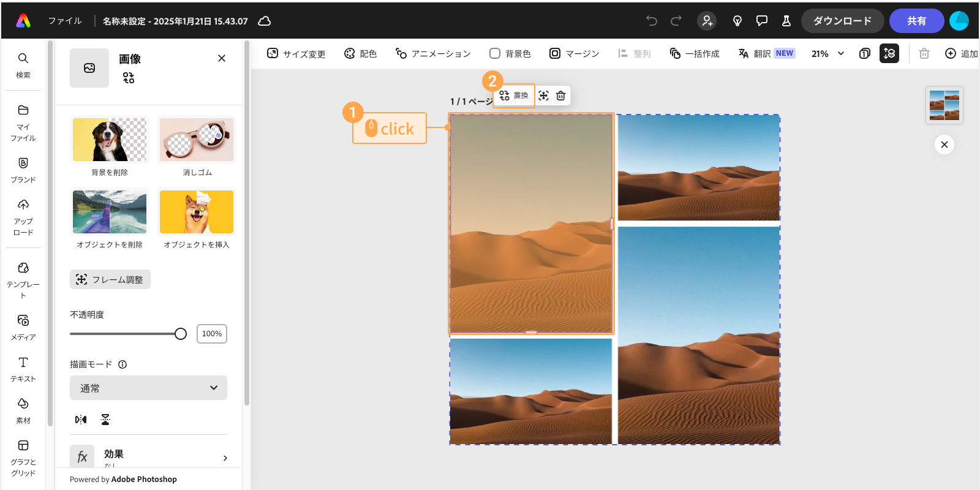Click the 不透明度 slider handle
This screenshot has height=490, width=980.
tap(181, 334)
